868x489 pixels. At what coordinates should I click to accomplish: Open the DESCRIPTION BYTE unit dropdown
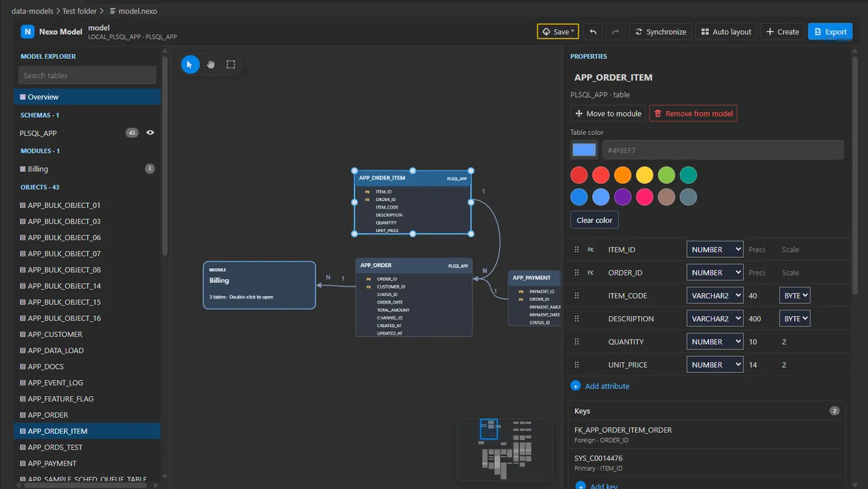pos(795,319)
